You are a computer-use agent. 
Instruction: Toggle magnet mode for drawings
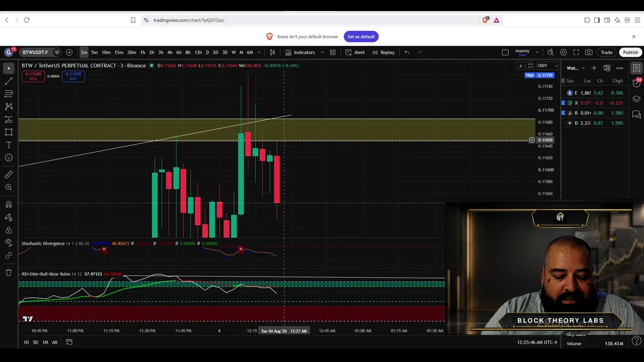coord(9,205)
